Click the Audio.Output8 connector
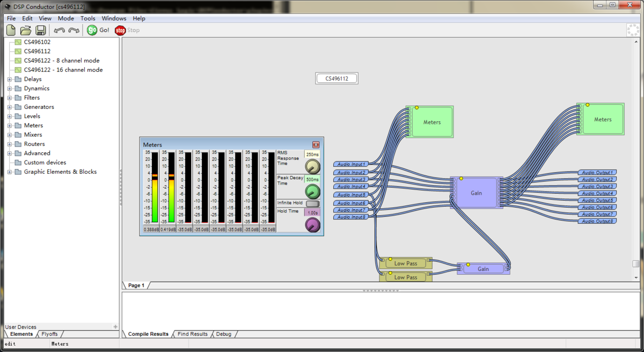644x352 pixels. pos(597,221)
